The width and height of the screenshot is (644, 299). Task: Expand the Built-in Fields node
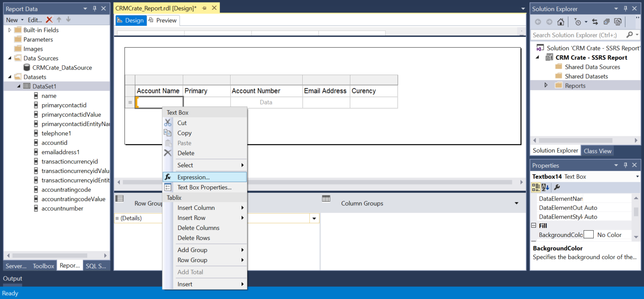pyautogui.click(x=9, y=30)
